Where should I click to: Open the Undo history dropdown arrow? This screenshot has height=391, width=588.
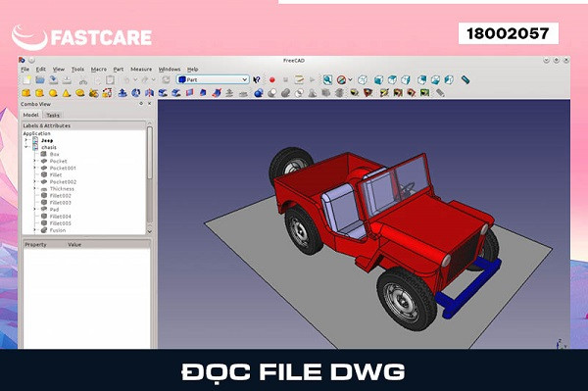135,79
